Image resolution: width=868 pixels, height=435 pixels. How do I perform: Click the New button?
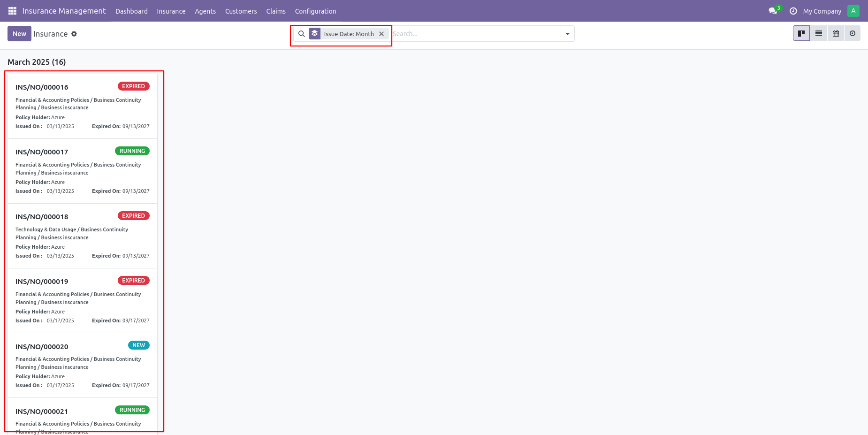point(20,34)
